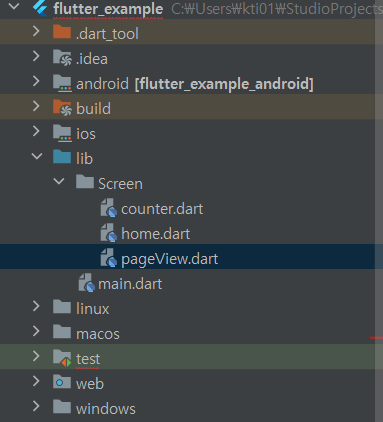Select the web label
The width and height of the screenshot is (383, 422).
tap(90, 384)
